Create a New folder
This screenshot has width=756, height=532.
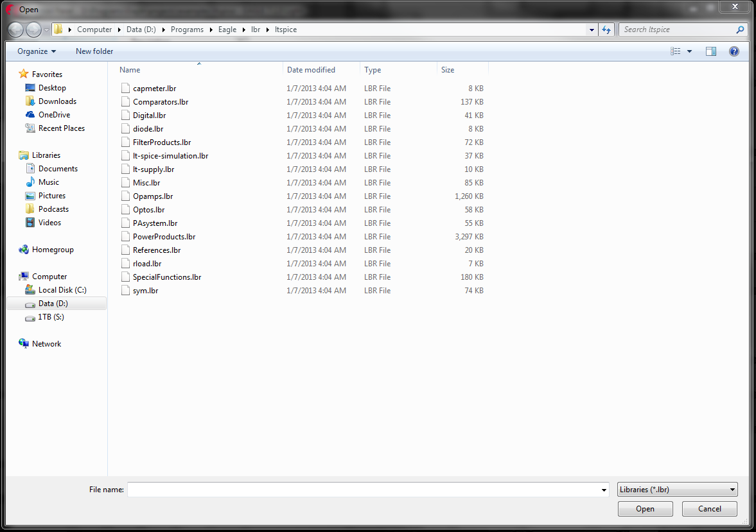[94, 51]
